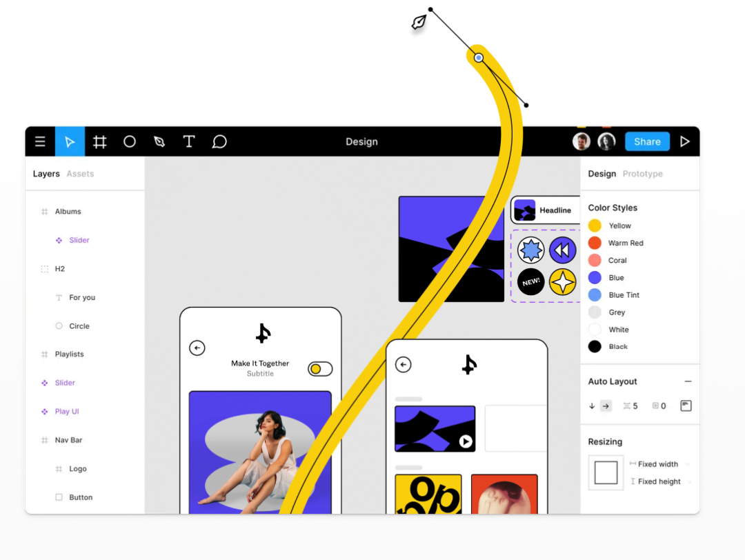The height and width of the screenshot is (560, 745).
Task: Select the Comment tool
Action: 219,141
